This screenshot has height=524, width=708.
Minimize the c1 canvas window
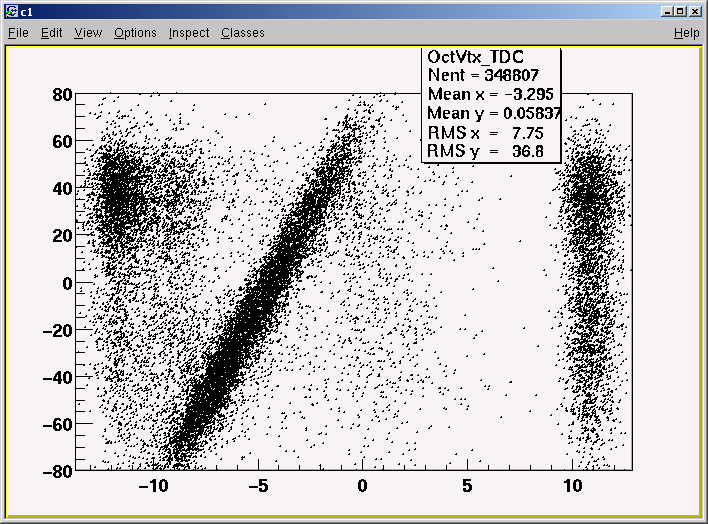[x=667, y=11]
